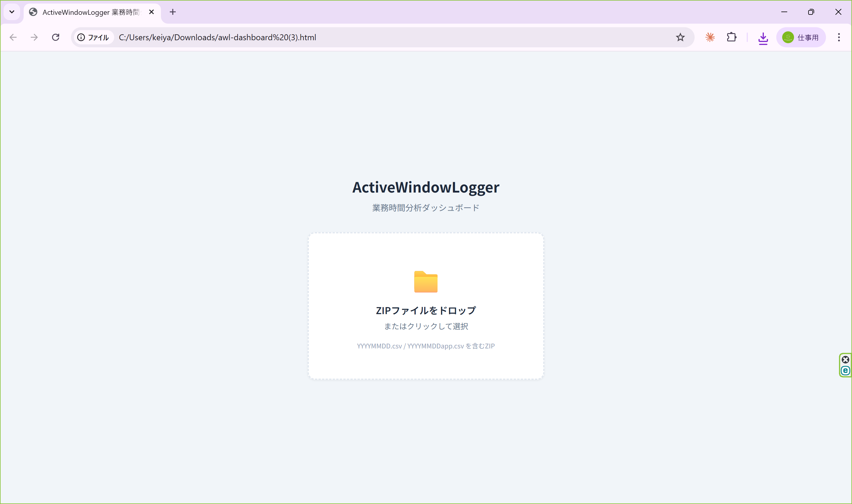Screen dimensions: 852x504
Task: Click the forward navigation arrow
Action: coord(34,37)
